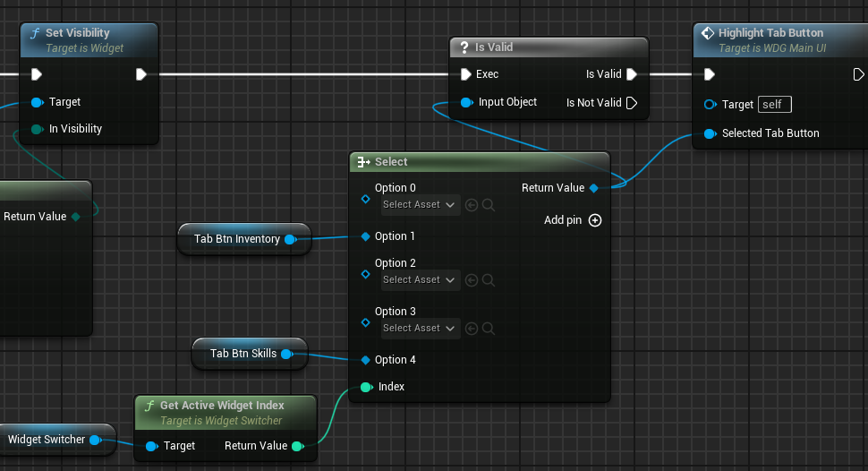Open Option 0 Select Asset dropdown
This screenshot has height=471, width=868.
pyautogui.click(x=420, y=205)
